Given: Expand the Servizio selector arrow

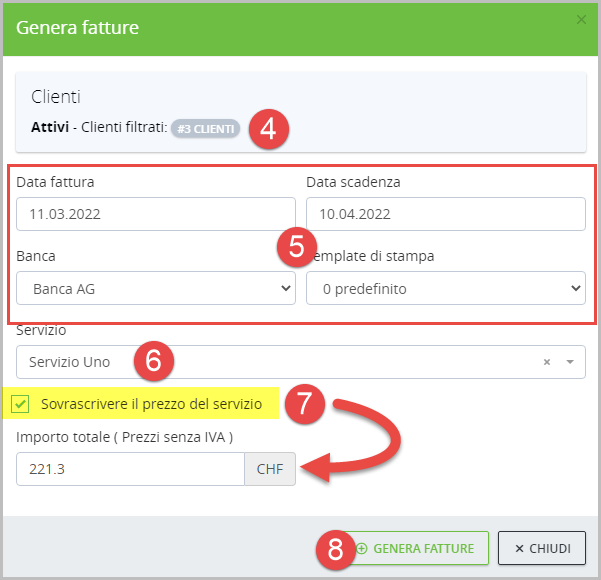Looking at the screenshot, I should (570, 362).
